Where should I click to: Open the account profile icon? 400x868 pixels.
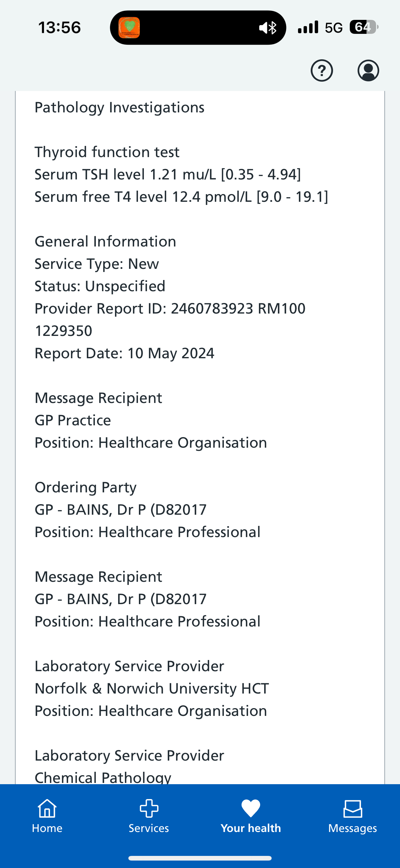coord(368,70)
